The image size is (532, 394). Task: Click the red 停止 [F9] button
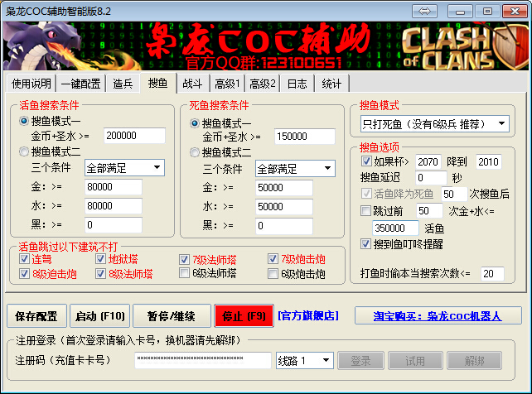[x=243, y=315]
